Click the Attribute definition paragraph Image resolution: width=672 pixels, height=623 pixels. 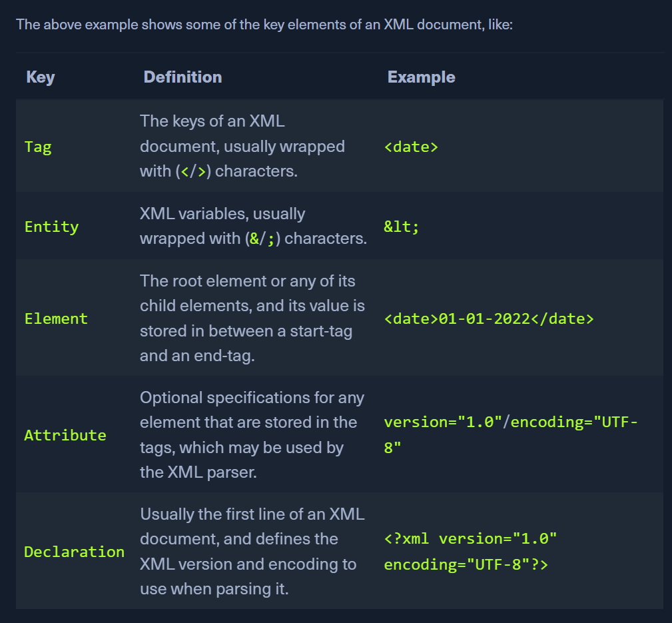[x=252, y=435]
